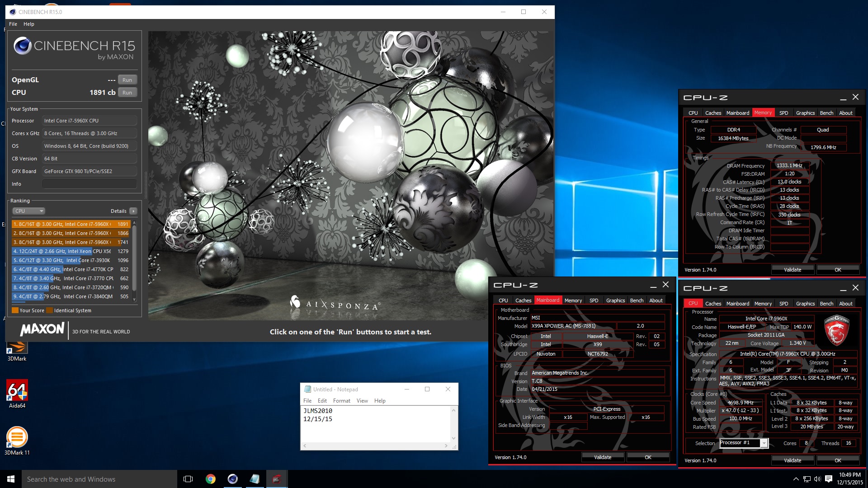Switch to Cinebench in the taskbar
The width and height of the screenshot is (868, 488).
232,479
